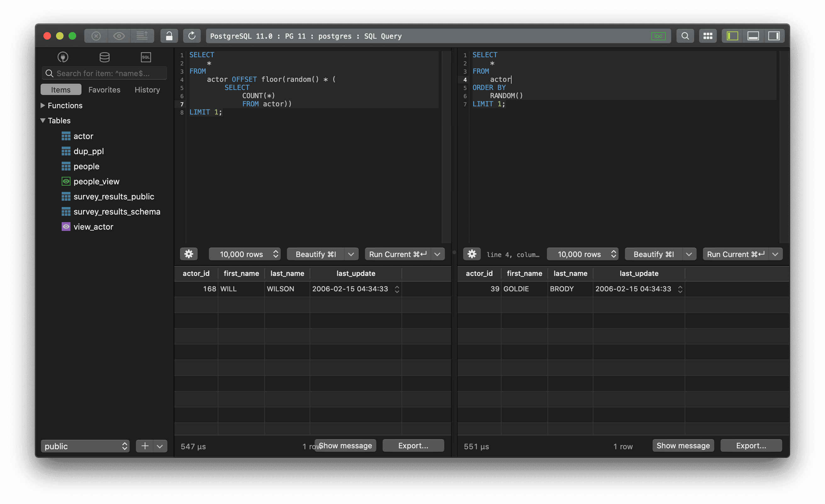Click the database cylinder icon in sidebar
This screenshot has height=504, width=825.
click(104, 57)
